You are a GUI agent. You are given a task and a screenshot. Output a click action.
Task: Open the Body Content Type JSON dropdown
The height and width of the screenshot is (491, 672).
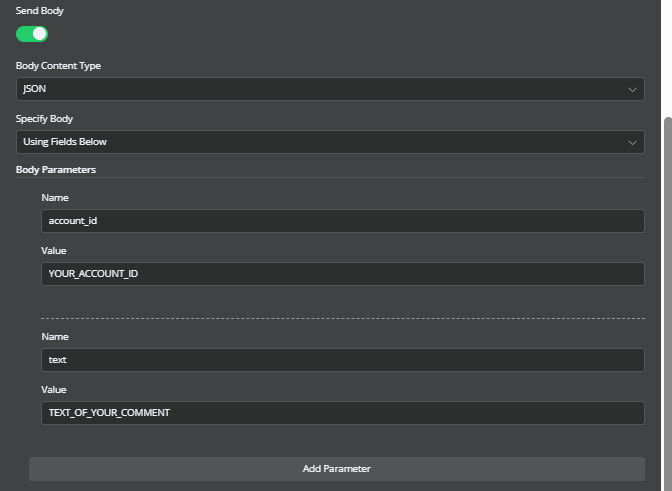(x=330, y=89)
